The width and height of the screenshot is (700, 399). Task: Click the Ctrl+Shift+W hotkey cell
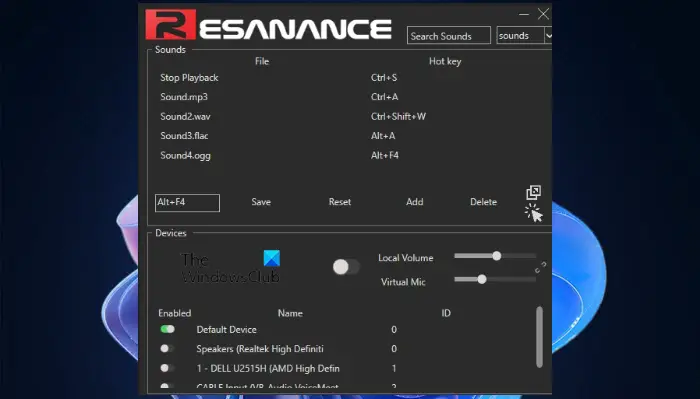(x=398, y=116)
